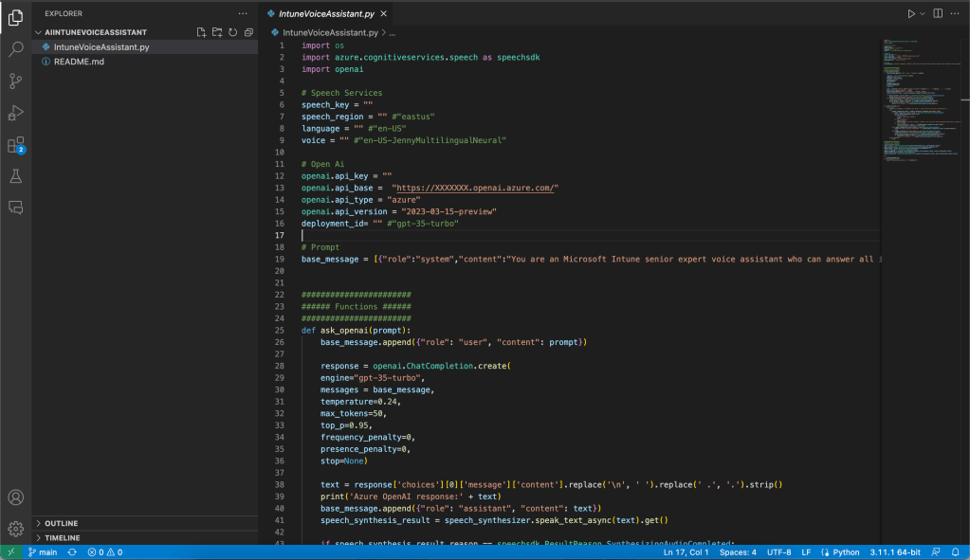Viewport: 970px width, 560px height.
Task: Open README.md from the Explorer
Action: point(79,61)
